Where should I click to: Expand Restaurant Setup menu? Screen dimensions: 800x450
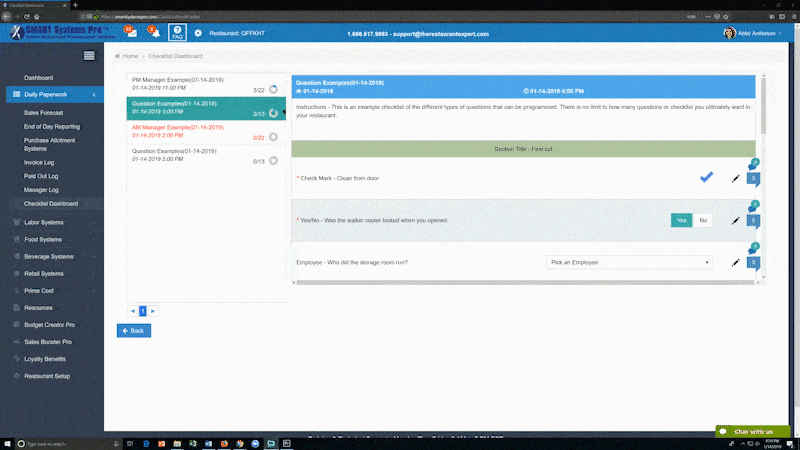tap(55, 376)
